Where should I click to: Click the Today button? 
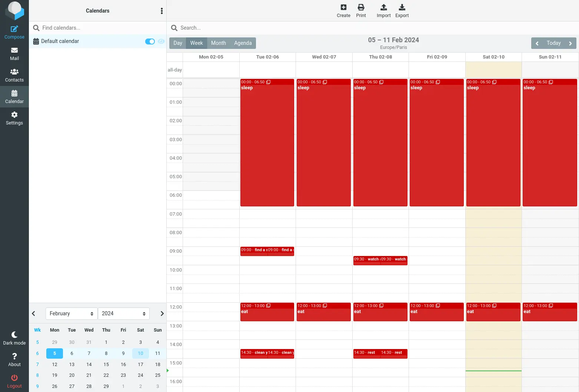coord(553,43)
